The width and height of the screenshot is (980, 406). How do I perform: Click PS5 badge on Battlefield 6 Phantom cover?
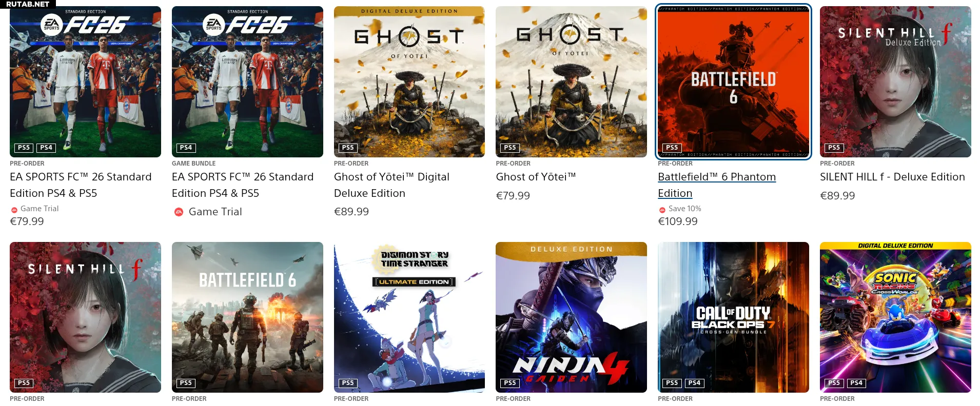(672, 148)
